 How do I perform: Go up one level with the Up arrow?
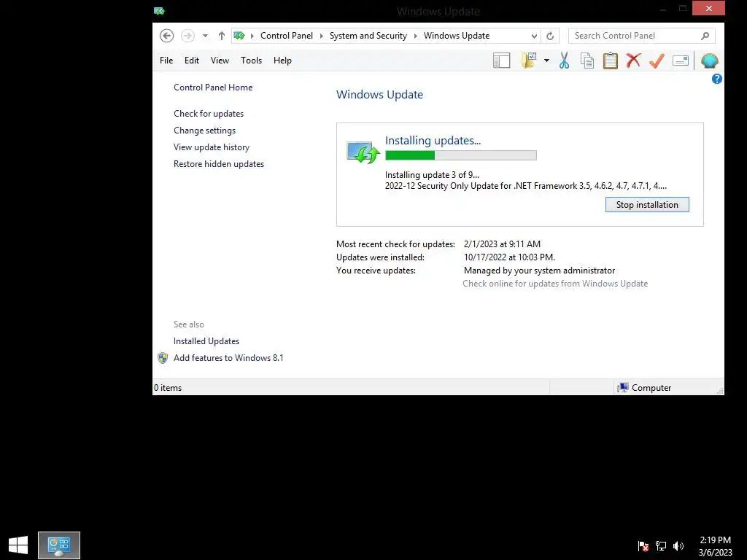coord(222,36)
